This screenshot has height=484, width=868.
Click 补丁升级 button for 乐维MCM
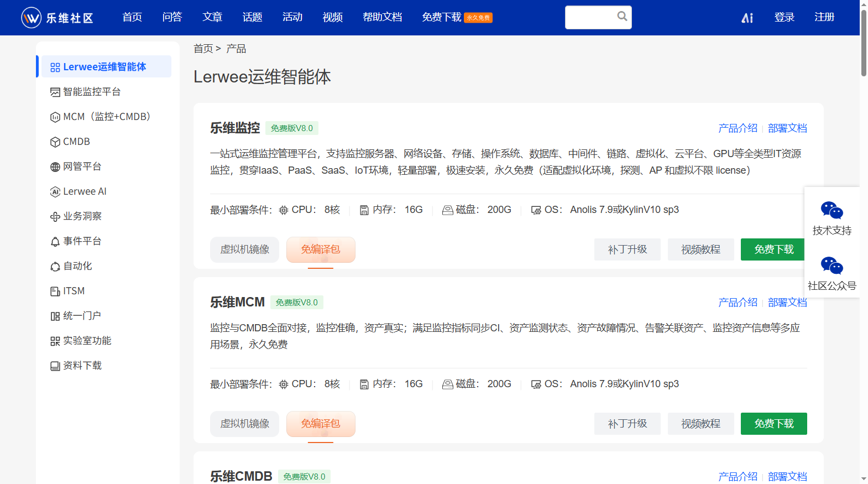coord(628,424)
